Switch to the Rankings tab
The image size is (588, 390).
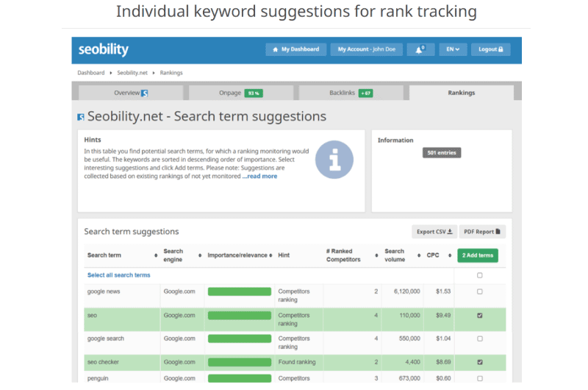coord(462,93)
